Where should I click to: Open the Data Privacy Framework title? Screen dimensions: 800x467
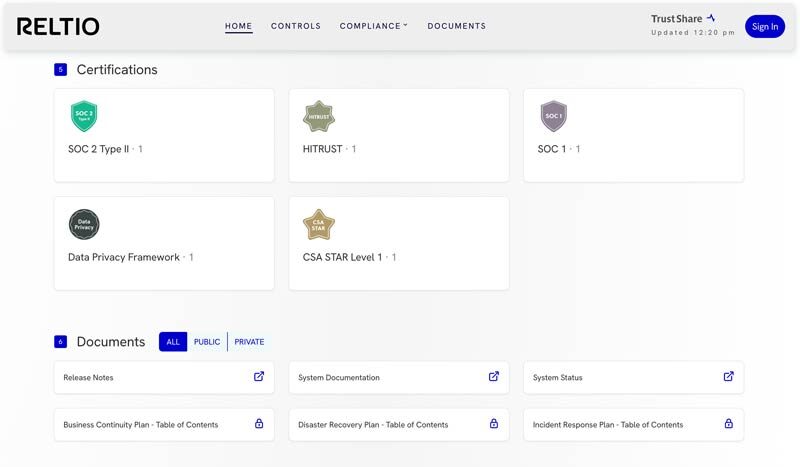click(124, 257)
